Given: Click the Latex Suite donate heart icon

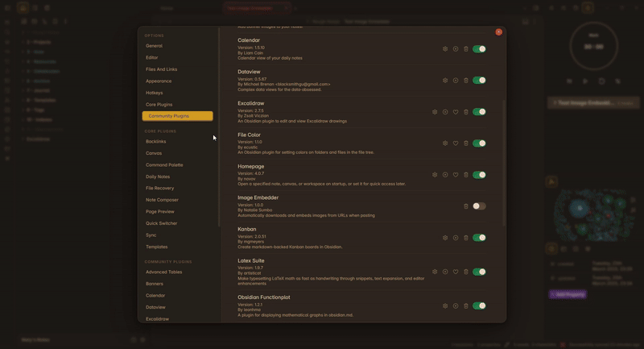Looking at the screenshot, I should (x=456, y=272).
